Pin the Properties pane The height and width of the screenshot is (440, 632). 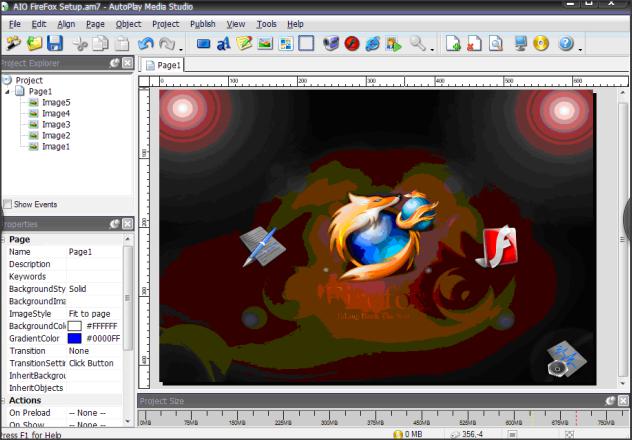click(x=114, y=224)
